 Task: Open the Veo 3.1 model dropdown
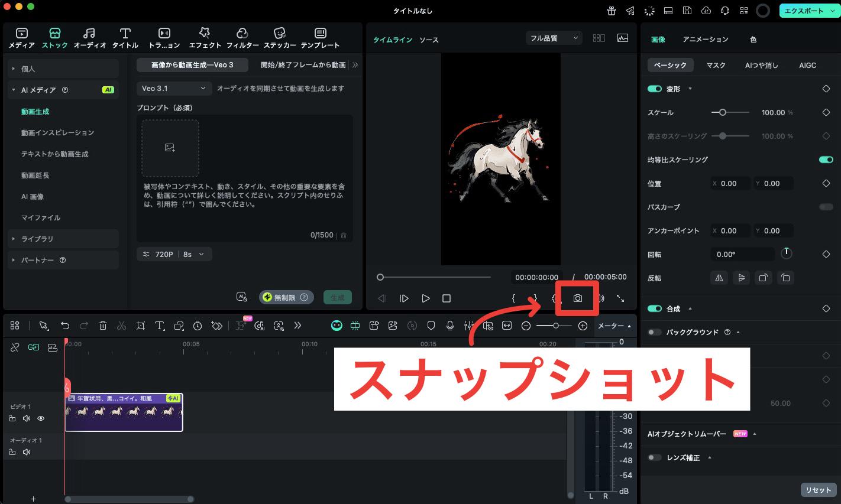click(x=173, y=88)
